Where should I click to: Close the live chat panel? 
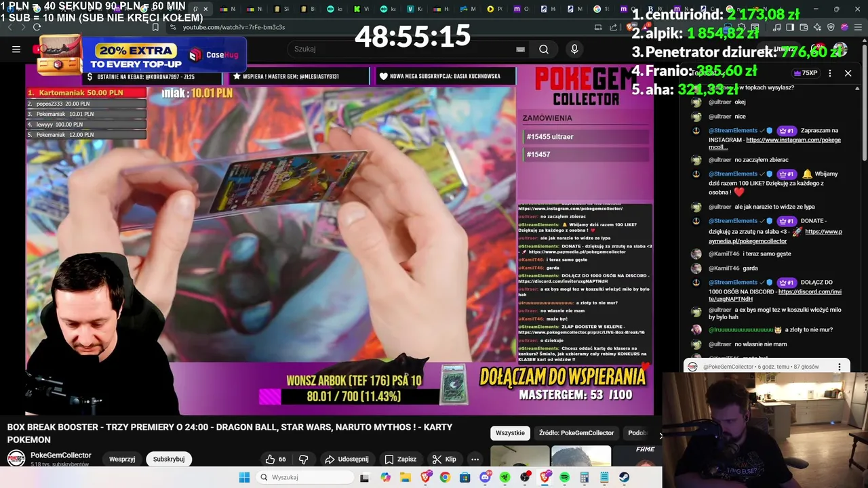(848, 73)
